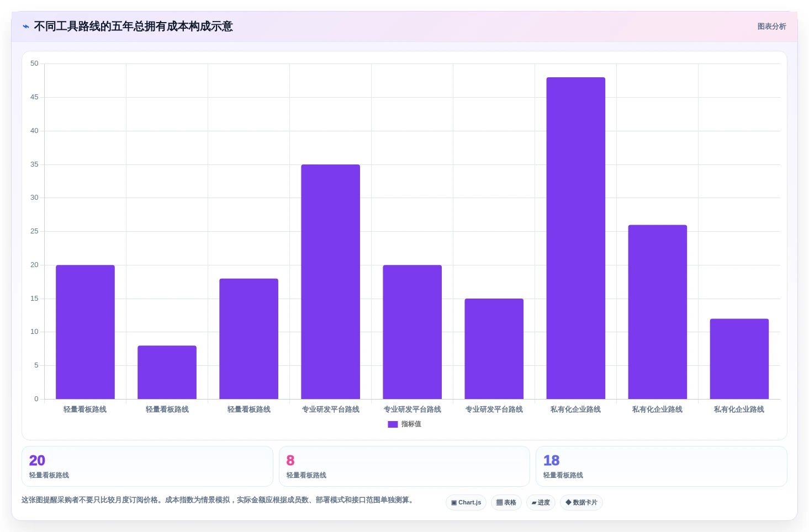
Task: Click the 私有化企业路线 bar valued 26
Action: pyautogui.click(x=657, y=312)
